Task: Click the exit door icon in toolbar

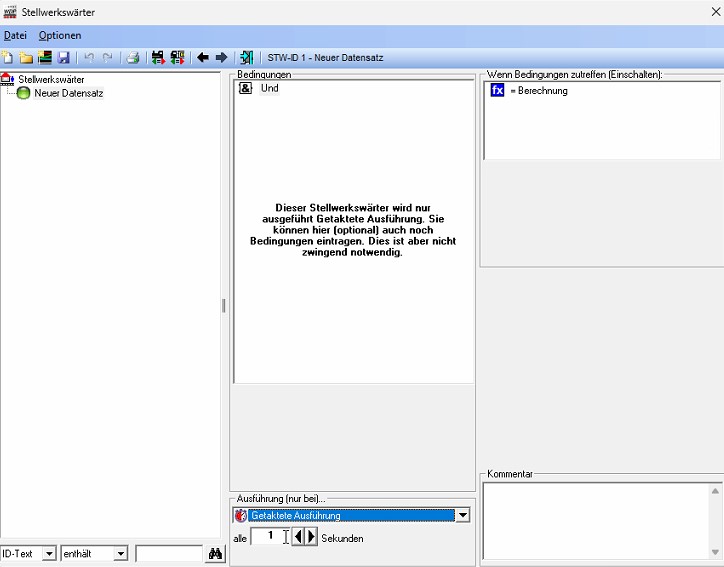Action: click(x=246, y=58)
